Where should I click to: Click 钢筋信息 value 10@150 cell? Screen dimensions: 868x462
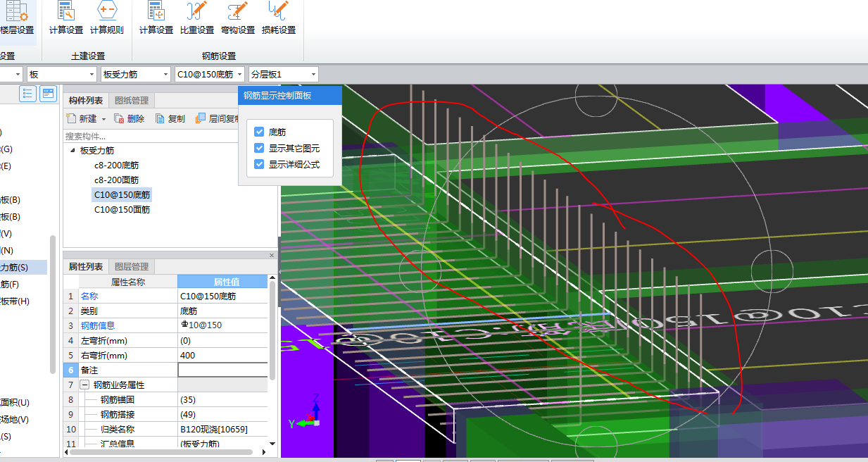pos(222,325)
